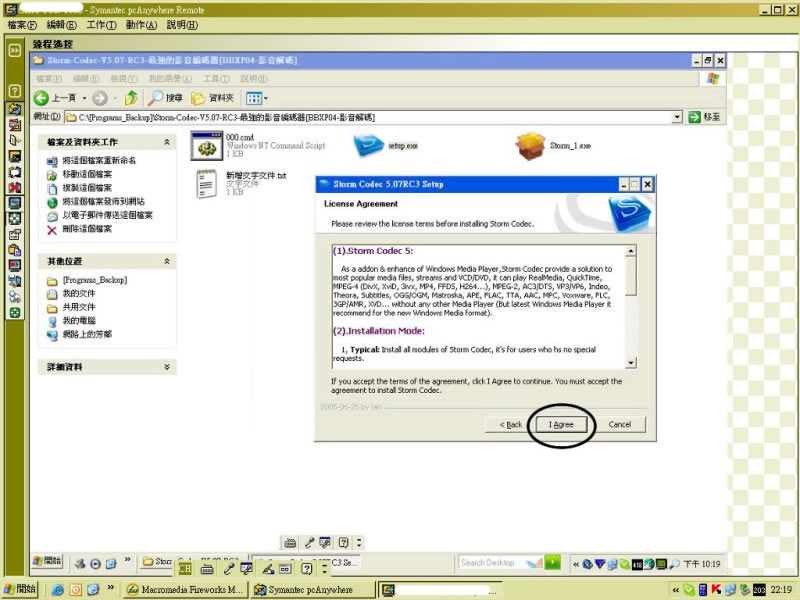
Task: Open the Explorer 工具(T) menu
Action: tap(216, 79)
